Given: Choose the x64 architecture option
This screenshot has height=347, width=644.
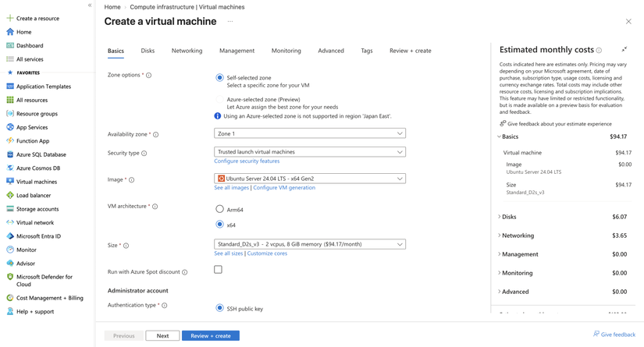Looking at the screenshot, I should 219,225.
